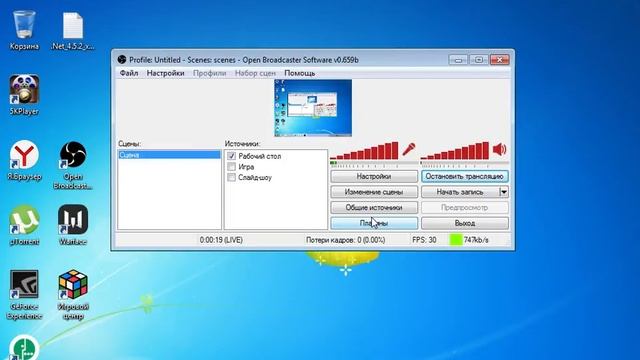This screenshot has width=640, height=360.
Task: Click the 747kb/s bitrate text
Action: [x=476, y=240]
